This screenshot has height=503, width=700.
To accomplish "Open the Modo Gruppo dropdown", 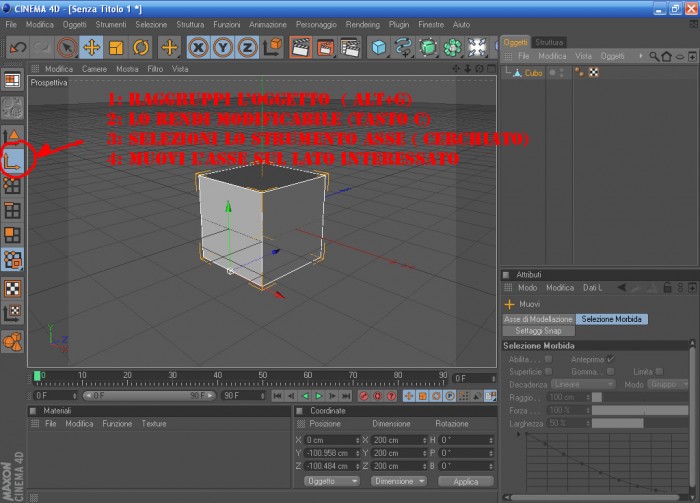I will coord(669,384).
